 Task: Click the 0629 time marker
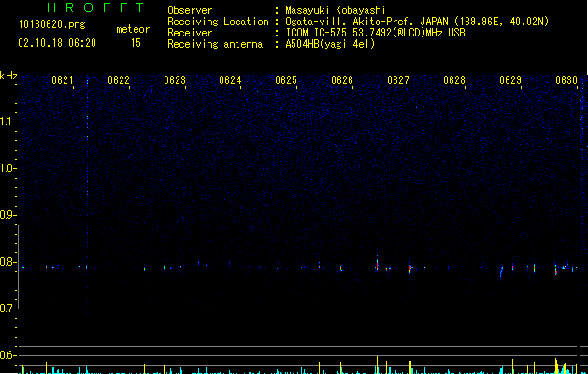click(510, 80)
